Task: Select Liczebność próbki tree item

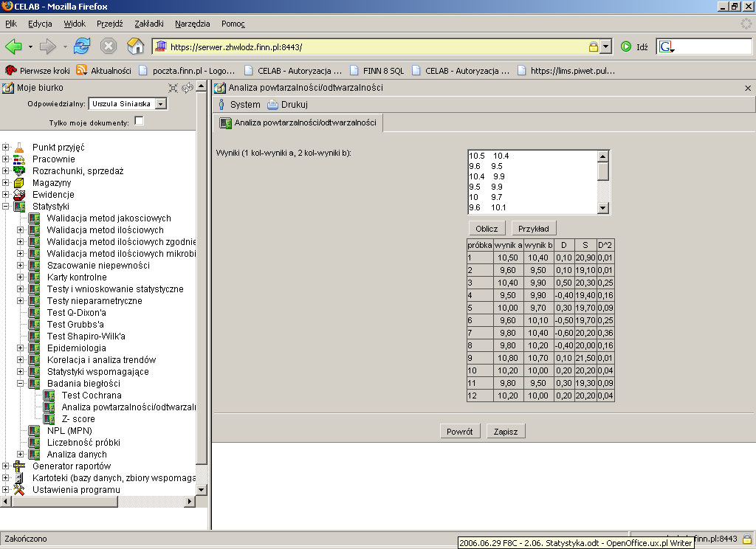Action: click(83, 443)
